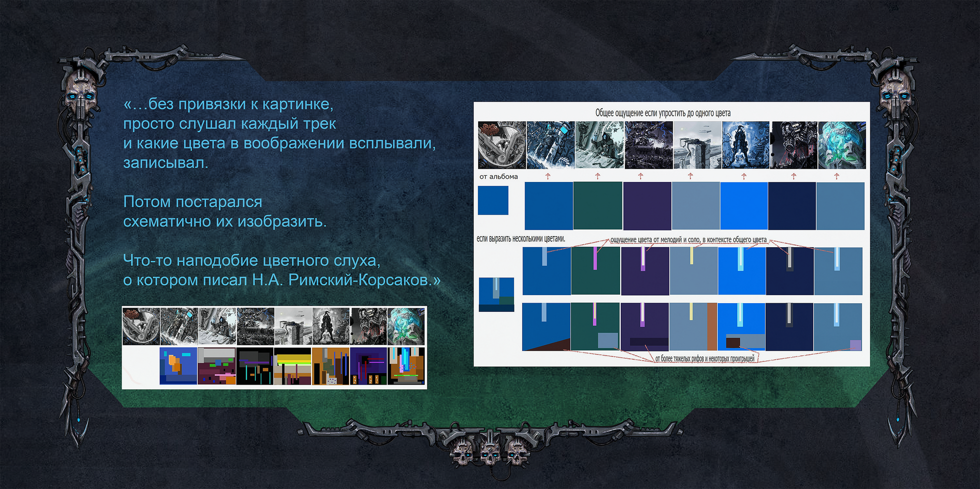Click the grayscale mech with red beams, left strip
The image size is (980, 489).
(369, 326)
